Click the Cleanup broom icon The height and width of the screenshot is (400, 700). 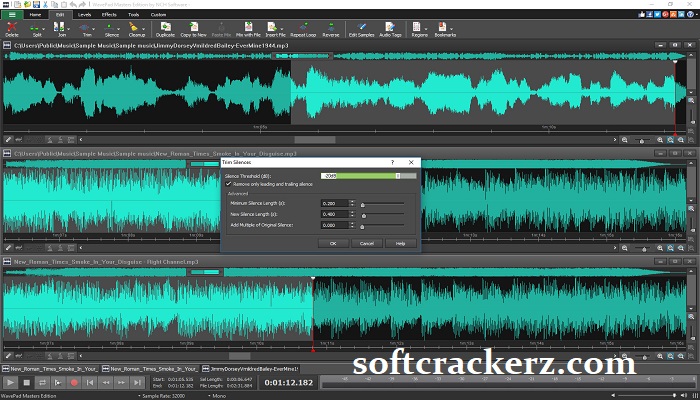click(134, 27)
